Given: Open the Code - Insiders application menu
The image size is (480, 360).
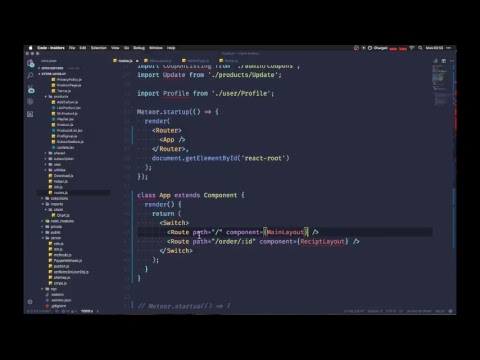Looking at the screenshot, I should [51, 48].
